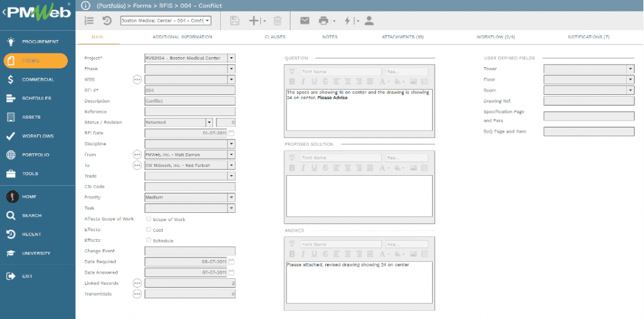Open lightning actions icon

[x=347, y=21]
